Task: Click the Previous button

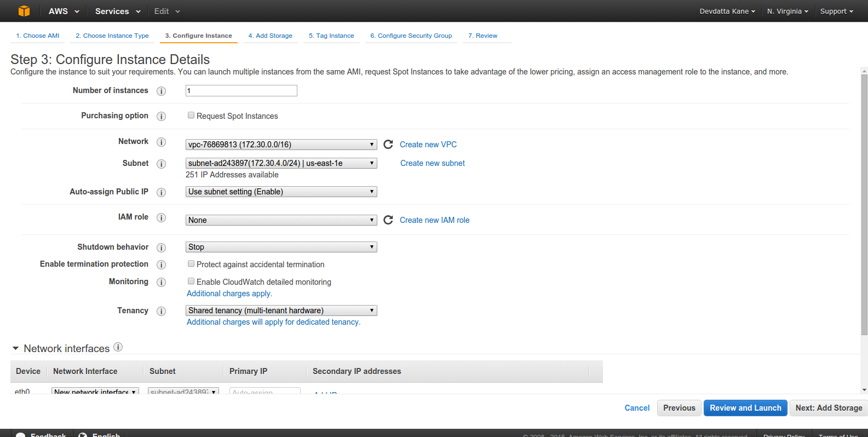Action: point(679,408)
